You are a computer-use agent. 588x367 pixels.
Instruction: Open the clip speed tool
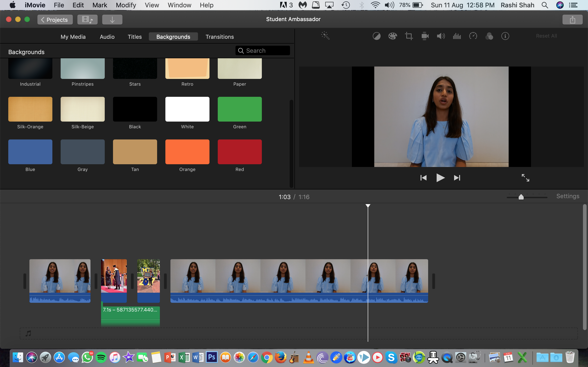473,36
